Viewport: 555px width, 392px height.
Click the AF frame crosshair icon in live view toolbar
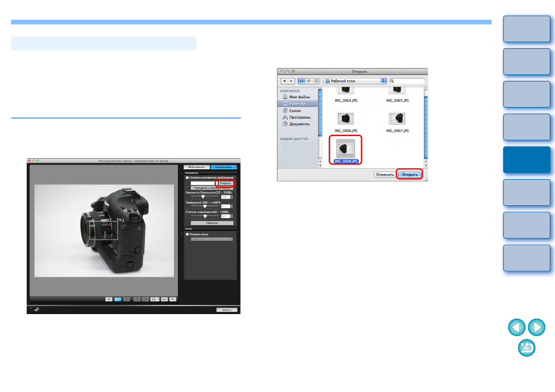109,300
